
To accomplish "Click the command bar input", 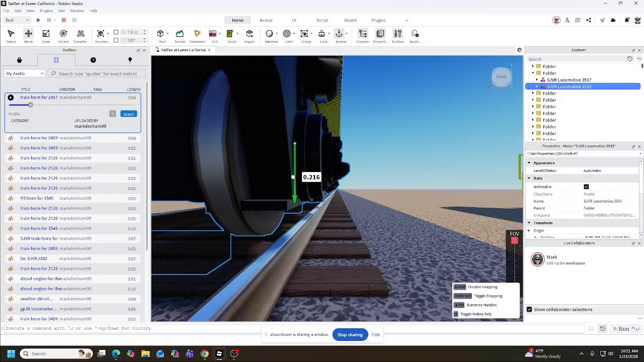I will (294, 328).
